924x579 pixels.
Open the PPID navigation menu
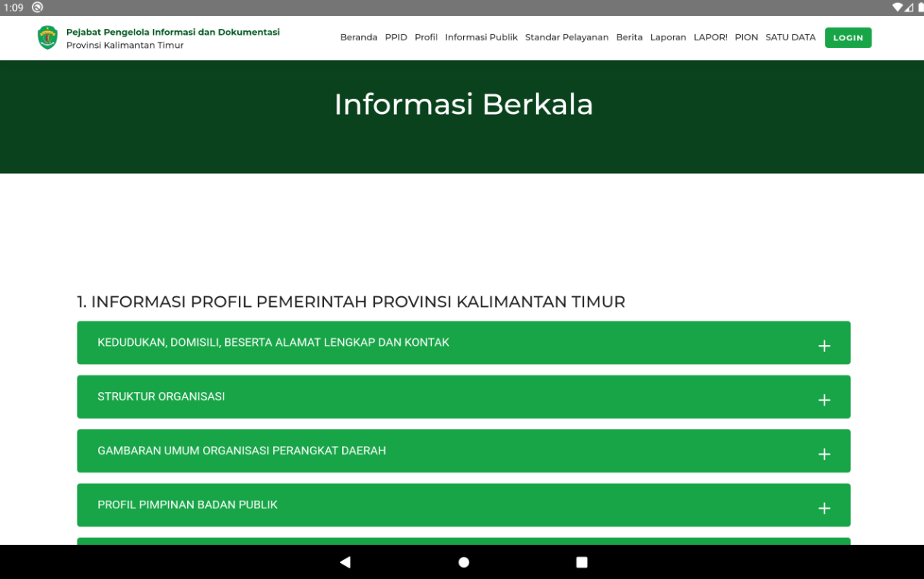pos(396,37)
